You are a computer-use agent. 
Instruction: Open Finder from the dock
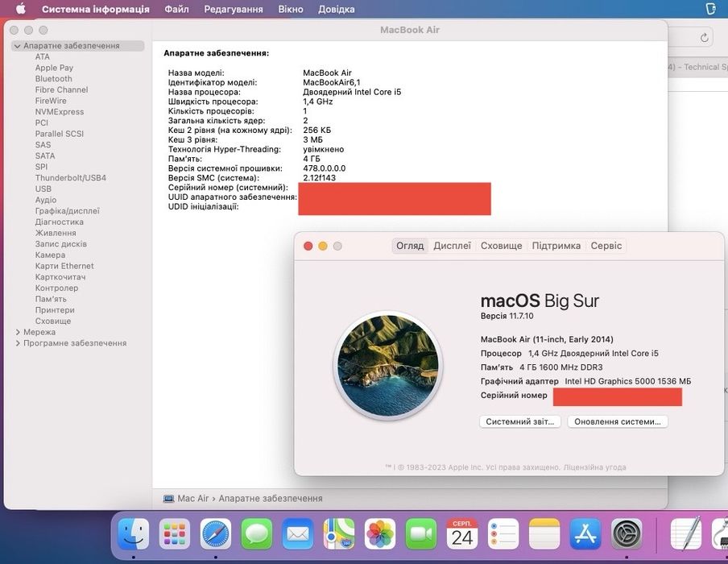pyautogui.click(x=133, y=534)
